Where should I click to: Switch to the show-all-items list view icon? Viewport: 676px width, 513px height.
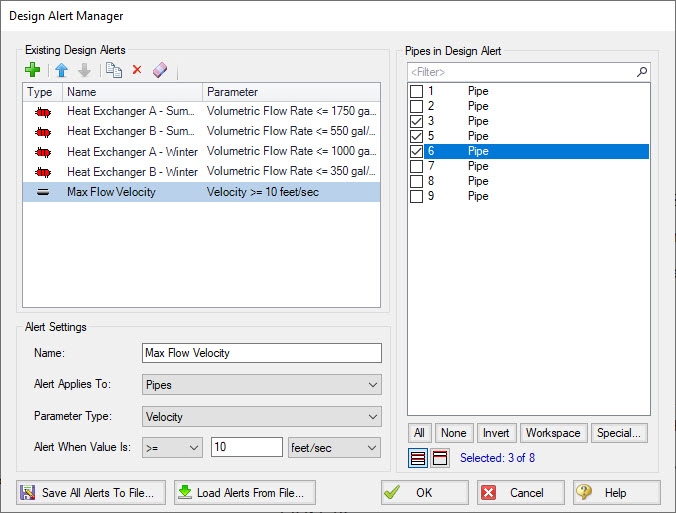418,458
